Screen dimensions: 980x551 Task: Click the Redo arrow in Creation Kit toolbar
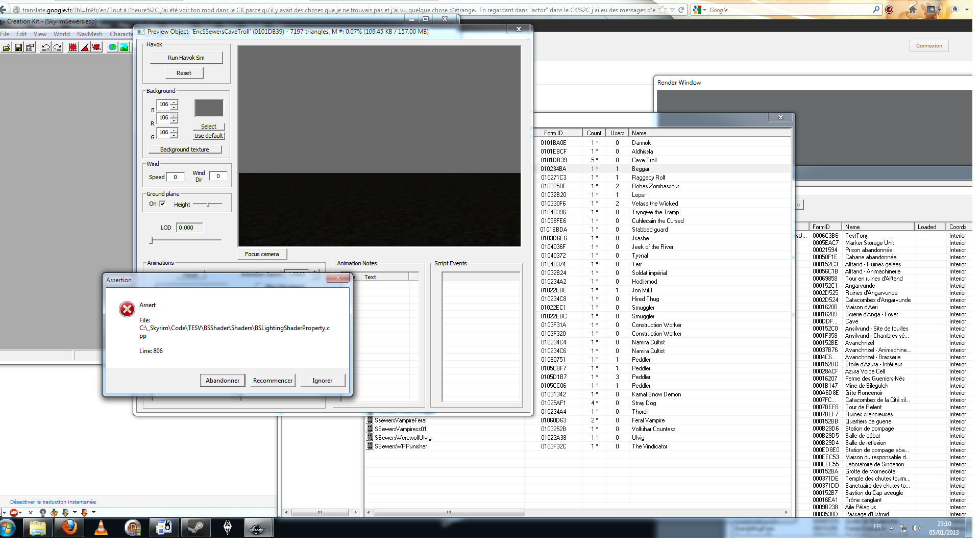pyautogui.click(x=57, y=47)
